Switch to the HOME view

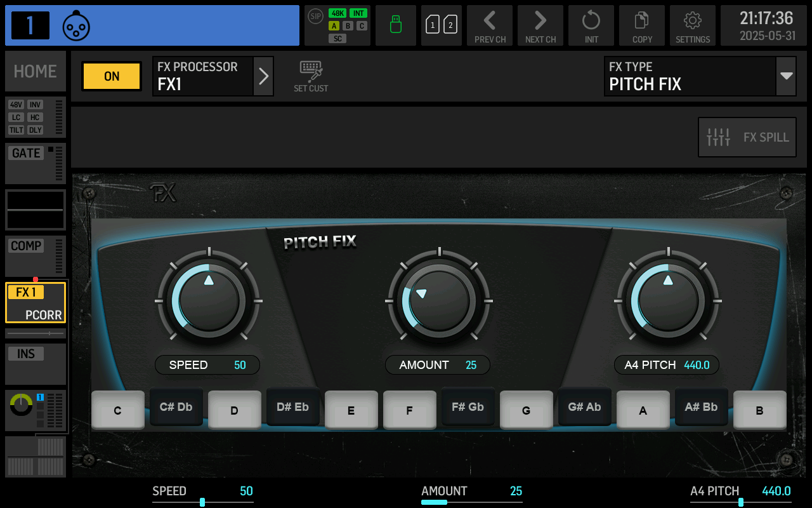tap(35, 71)
